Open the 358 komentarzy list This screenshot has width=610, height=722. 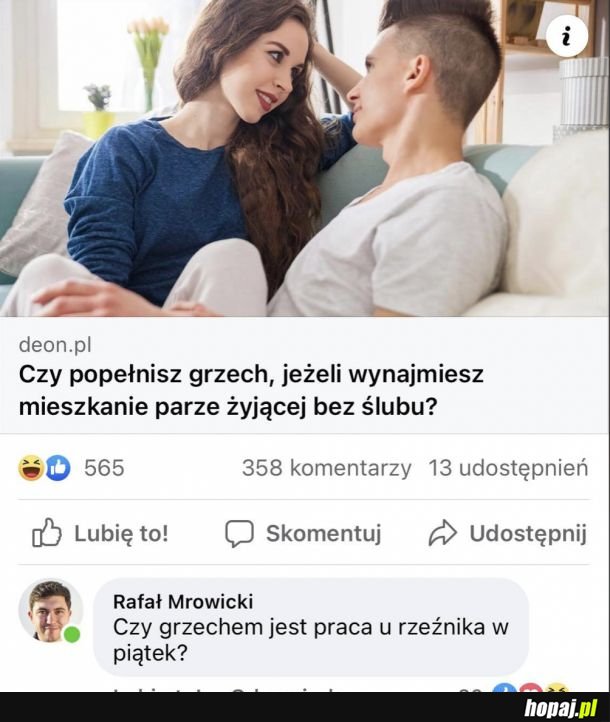327,468
